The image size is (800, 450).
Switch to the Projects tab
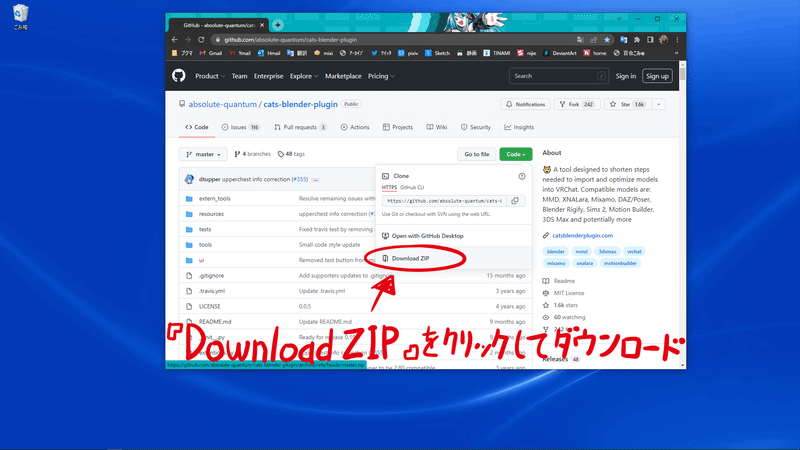(397, 127)
